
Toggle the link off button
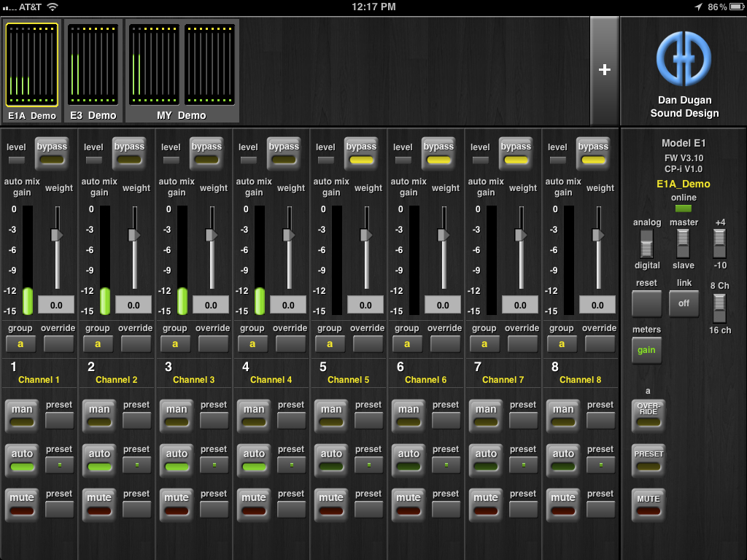[684, 303]
